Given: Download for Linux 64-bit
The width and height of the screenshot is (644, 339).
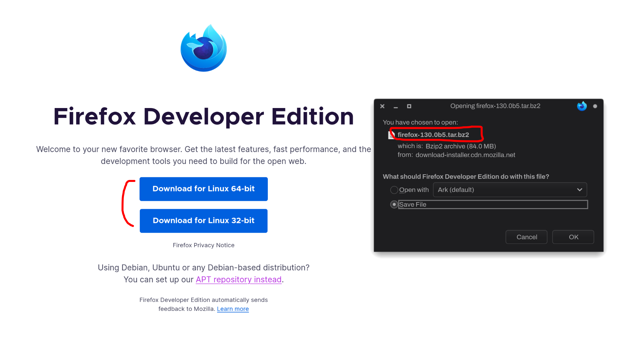Looking at the screenshot, I should click(204, 189).
